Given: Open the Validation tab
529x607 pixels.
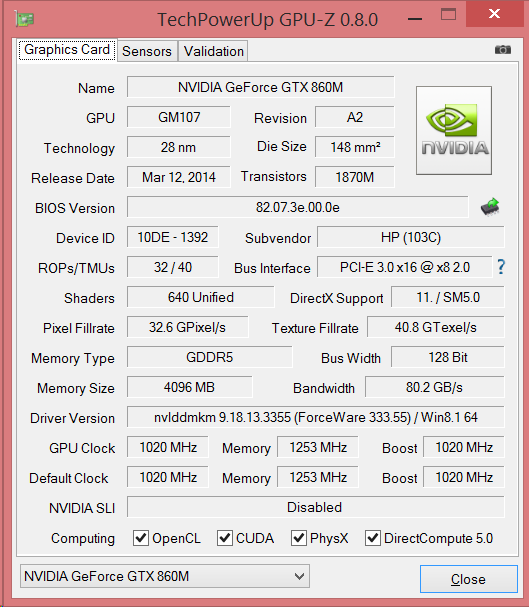Looking at the screenshot, I should tap(214, 51).
